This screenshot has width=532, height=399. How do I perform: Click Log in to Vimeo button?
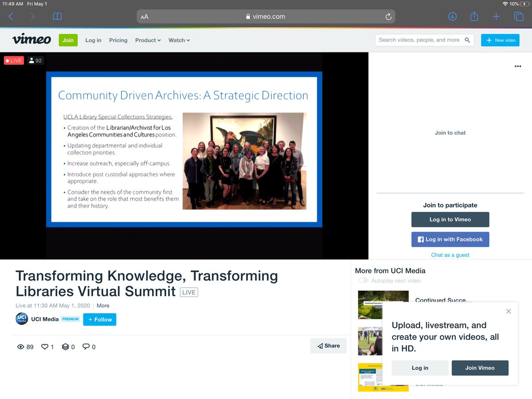click(450, 219)
